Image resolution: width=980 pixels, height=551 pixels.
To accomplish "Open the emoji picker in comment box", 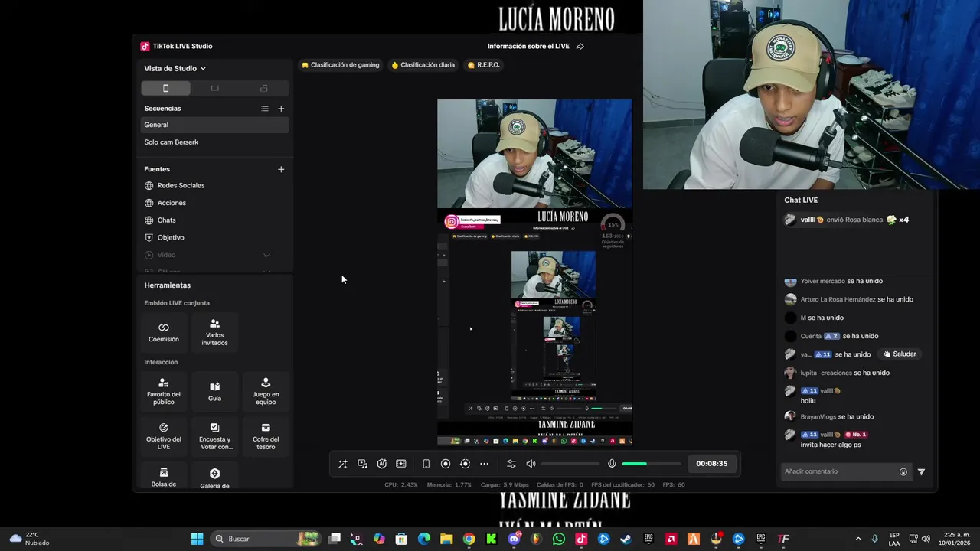I will pos(903,472).
